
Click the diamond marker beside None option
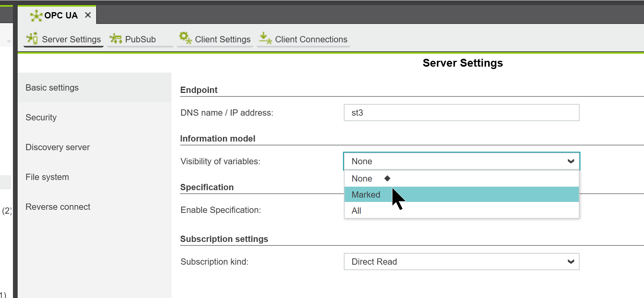[x=387, y=178]
